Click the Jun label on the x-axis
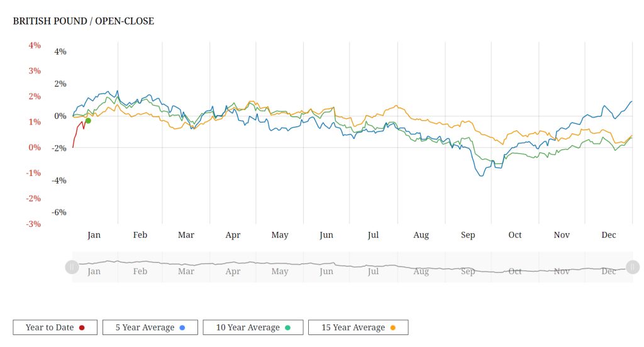The height and width of the screenshot is (347, 644). (326, 235)
